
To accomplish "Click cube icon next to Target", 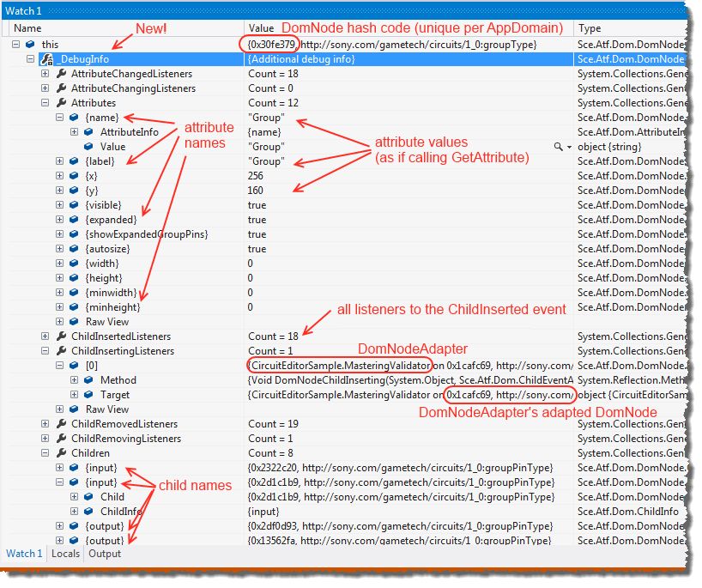I will coord(88,395).
